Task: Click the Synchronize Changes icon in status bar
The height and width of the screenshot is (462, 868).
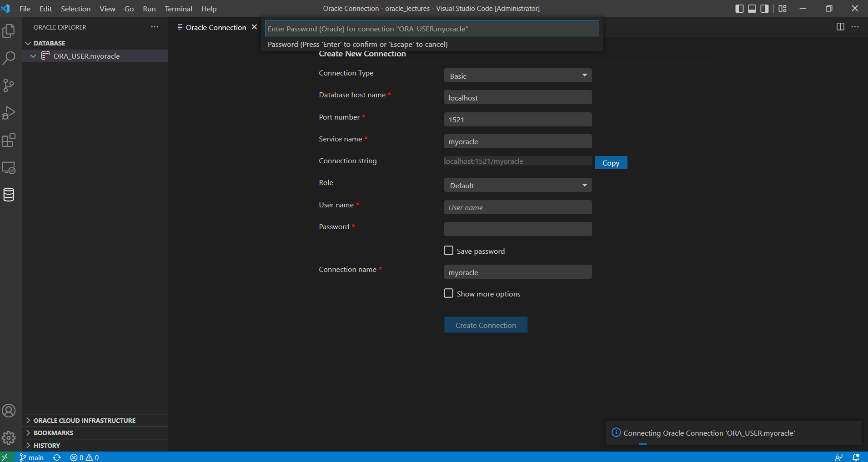Action: pos(57,457)
